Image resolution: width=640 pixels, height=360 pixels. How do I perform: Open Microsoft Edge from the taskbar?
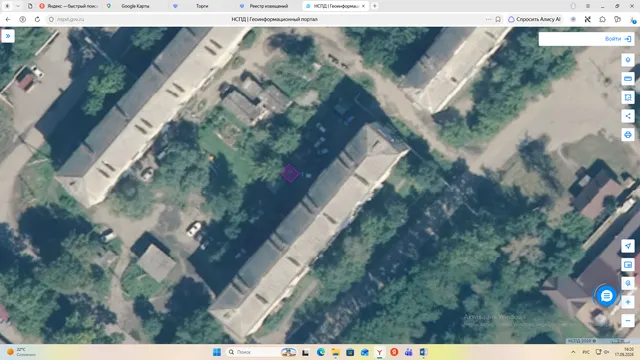(320, 352)
